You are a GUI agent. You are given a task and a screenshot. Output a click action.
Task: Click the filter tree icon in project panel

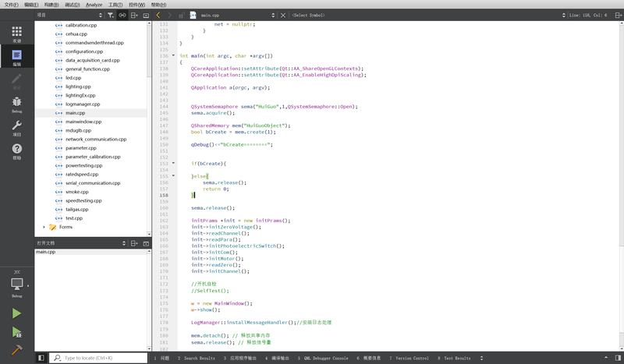click(110, 15)
